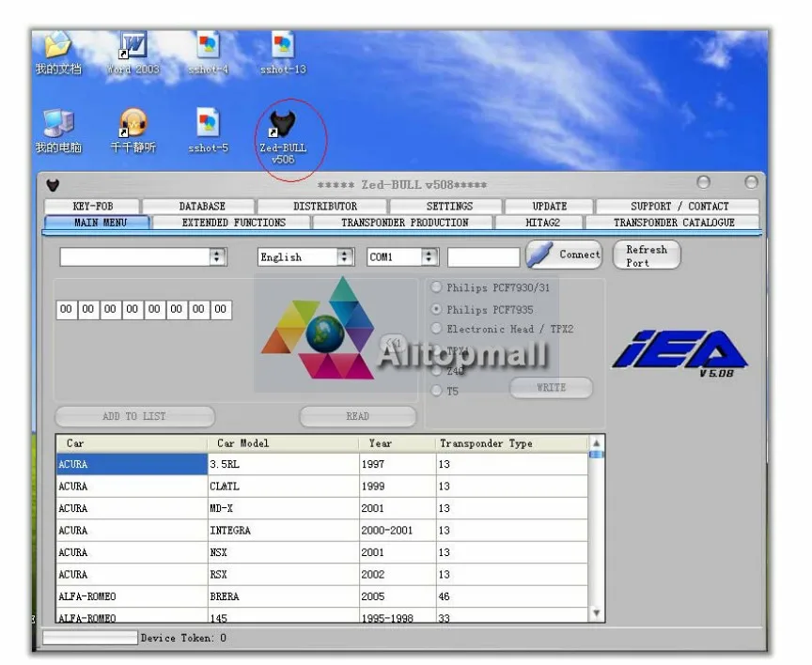Open the Word 2003 desktop shortcut
The image size is (812, 665).
(x=133, y=53)
